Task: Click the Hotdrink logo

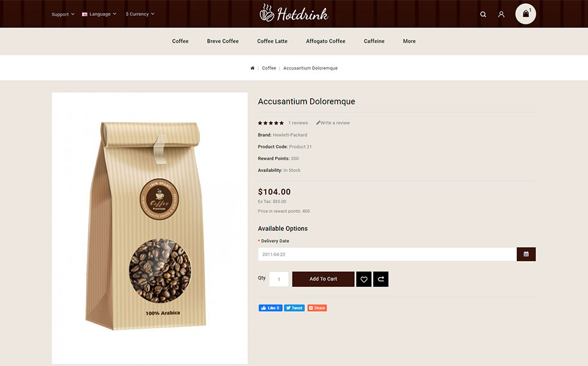Action: tap(294, 13)
